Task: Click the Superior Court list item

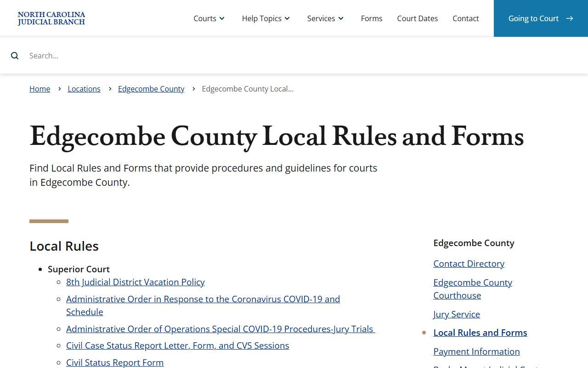Action: click(79, 269)
